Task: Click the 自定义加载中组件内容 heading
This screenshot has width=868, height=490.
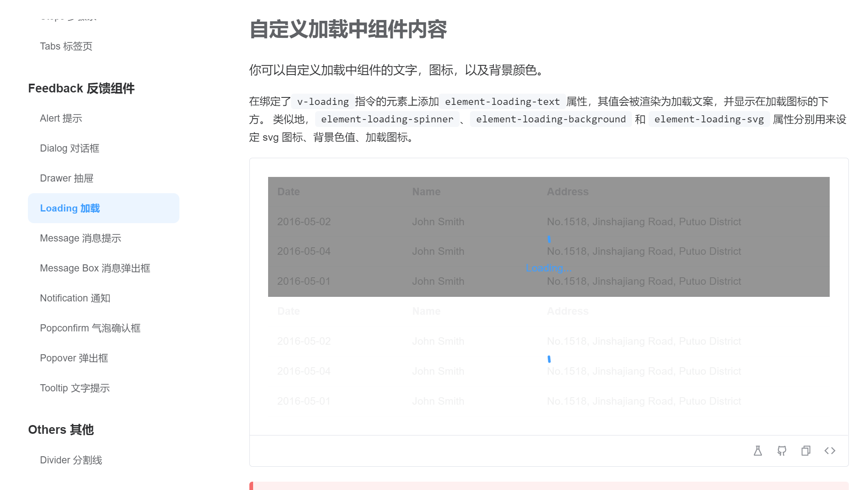Action: pyautogui.click(x=348, y=30)
